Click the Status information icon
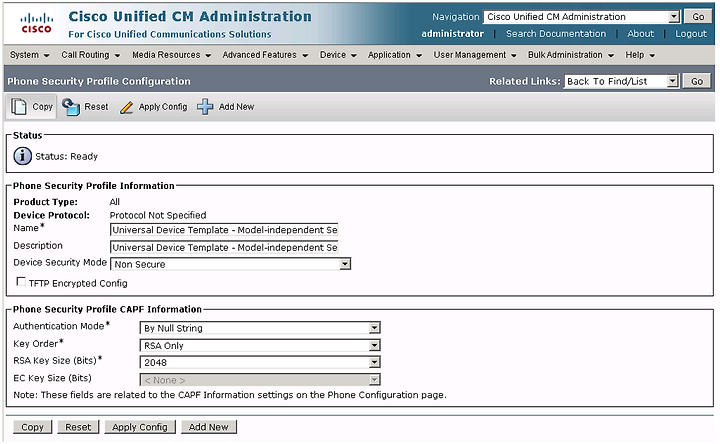720x444 pixels. (22, 156)
